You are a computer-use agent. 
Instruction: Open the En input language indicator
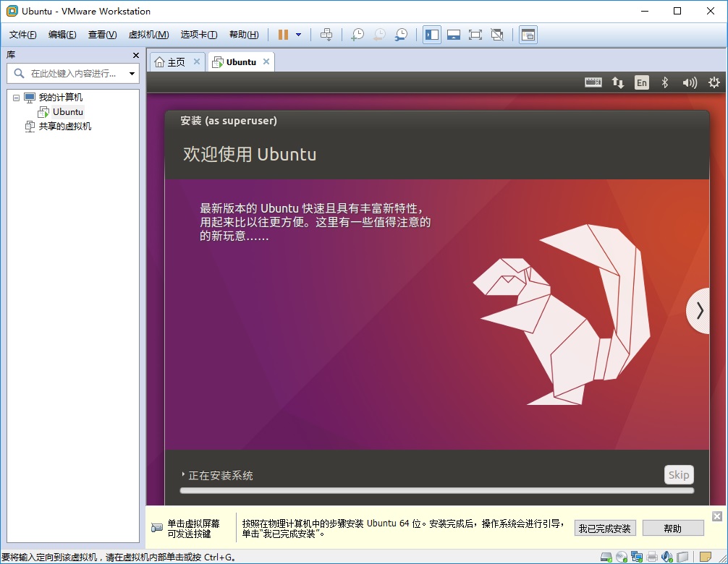coord(642,82)
